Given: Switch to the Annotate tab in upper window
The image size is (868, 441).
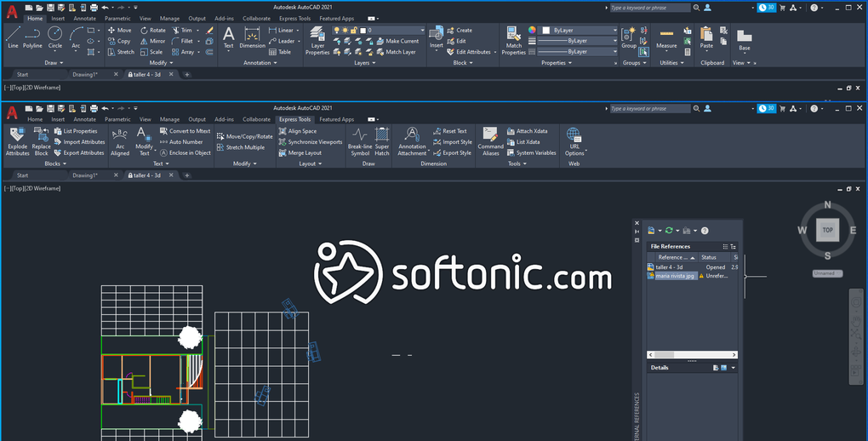Looking at the screenshot, I should [85, 18].
